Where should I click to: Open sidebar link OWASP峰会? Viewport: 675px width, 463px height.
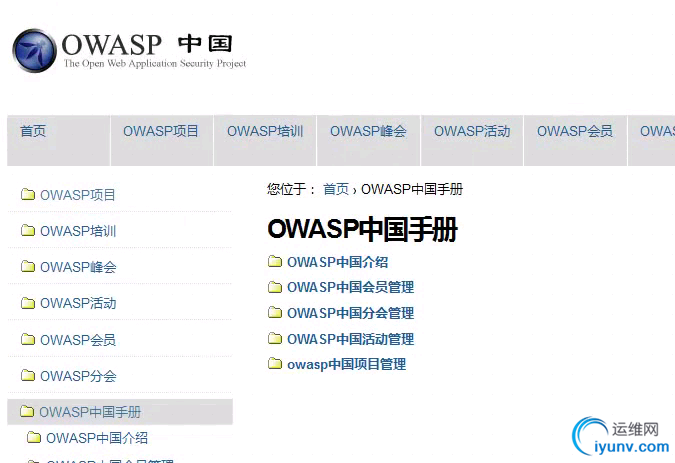(x=78, y=267)
